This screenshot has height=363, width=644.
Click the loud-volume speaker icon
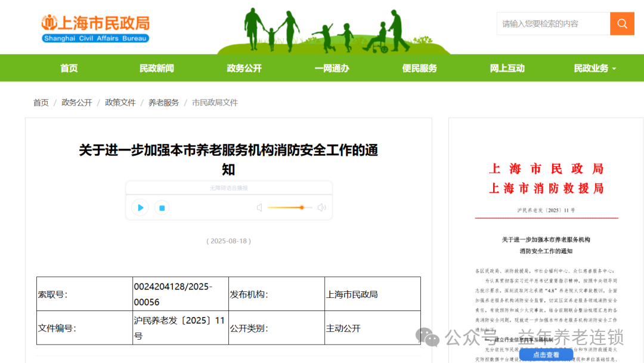(x=321, y=208)
